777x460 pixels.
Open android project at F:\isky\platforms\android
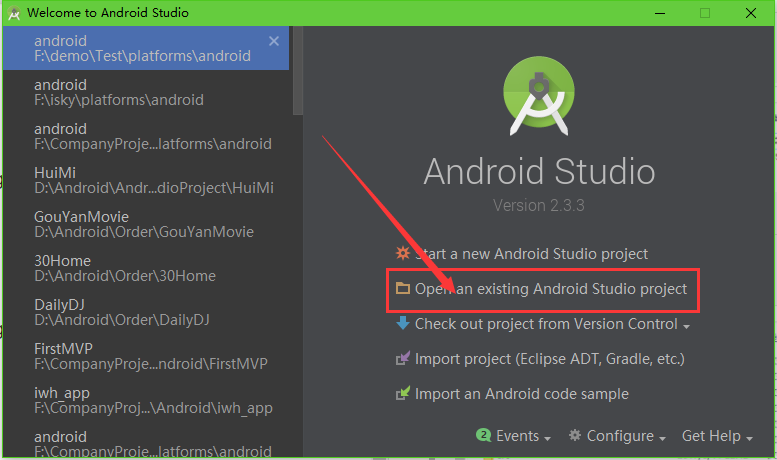146,92
